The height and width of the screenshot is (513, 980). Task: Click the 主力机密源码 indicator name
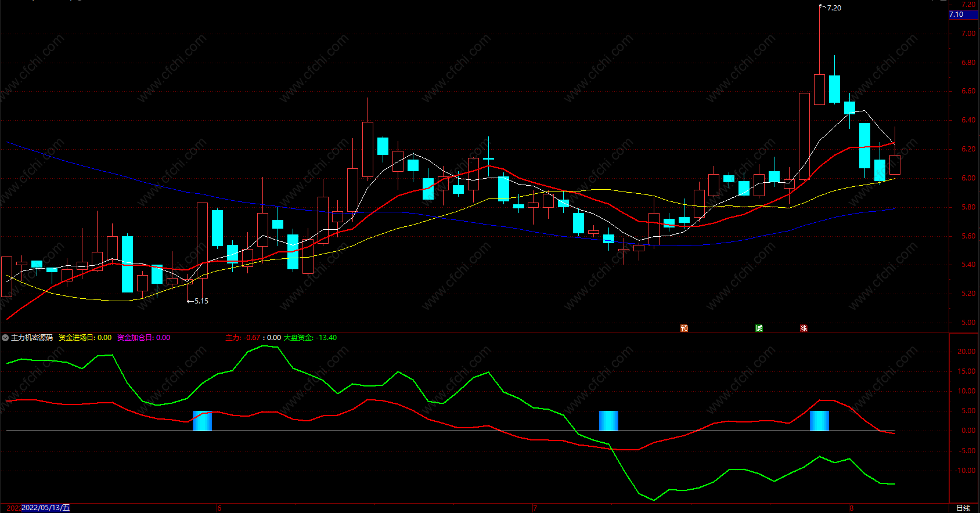(x=32, y=338)
